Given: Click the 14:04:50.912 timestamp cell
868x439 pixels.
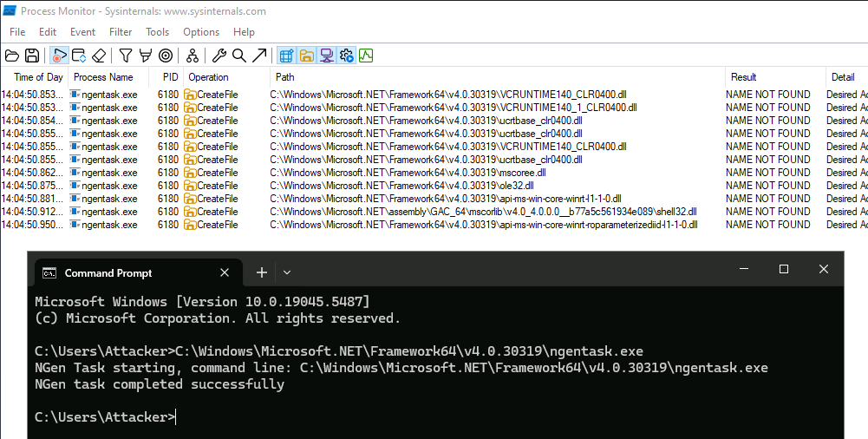Looking at the screenshot, I should click(33, 212).
